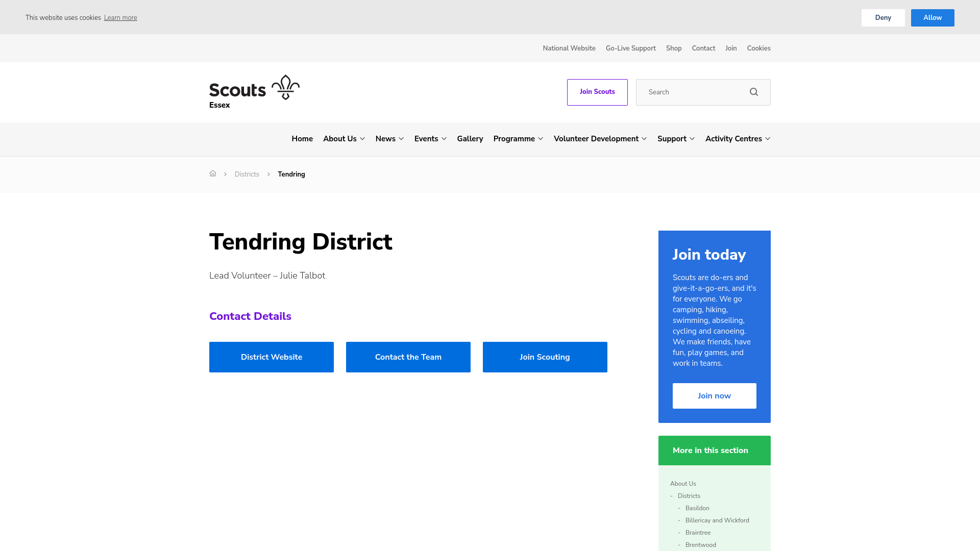Go to the Districts breadcrumb
980x551 pixels.
click(x=247, y=174)
